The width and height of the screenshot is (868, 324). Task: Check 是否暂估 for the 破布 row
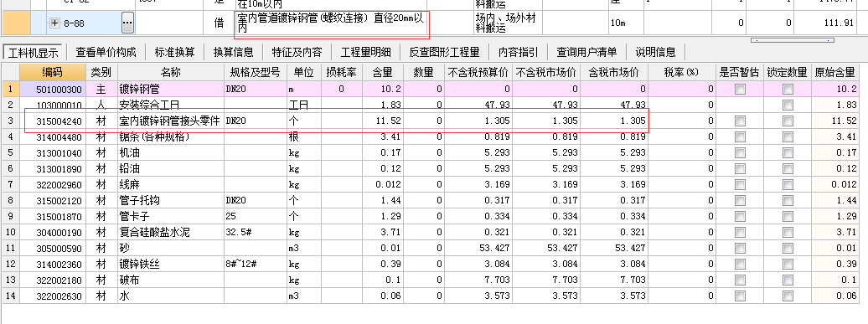[x=740, y=280]
